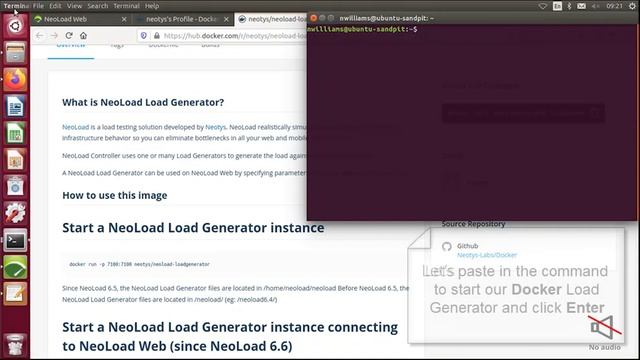Open System Settings from the dock
Image resolution: width=640 pixels, height=360 pixels.
pyautogui.click(x=15, y=213)
